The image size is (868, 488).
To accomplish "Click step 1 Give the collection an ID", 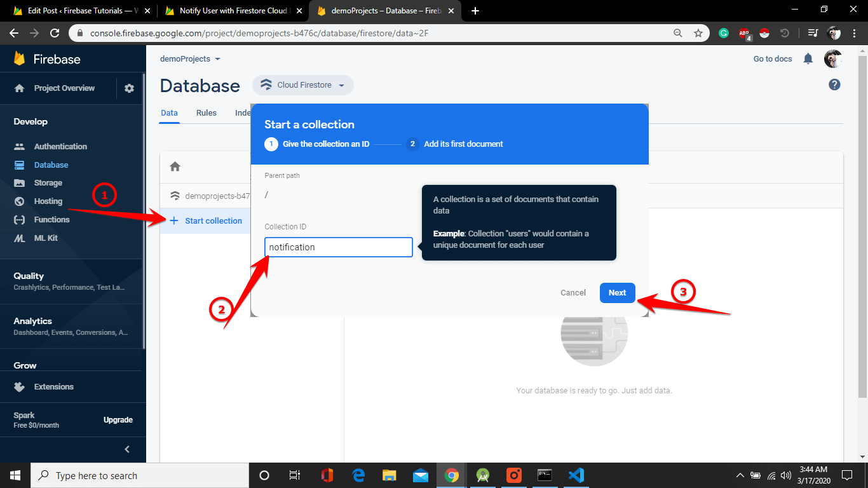I will tap(317, 144).
